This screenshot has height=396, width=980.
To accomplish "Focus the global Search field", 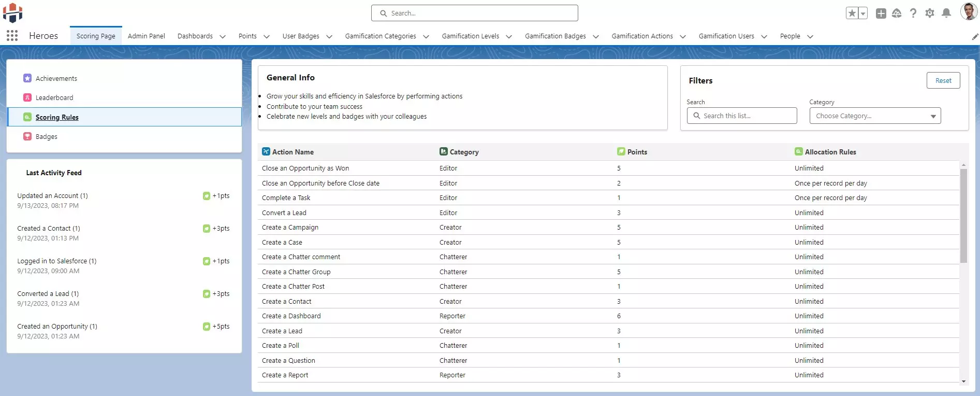I will coord(475,13).
